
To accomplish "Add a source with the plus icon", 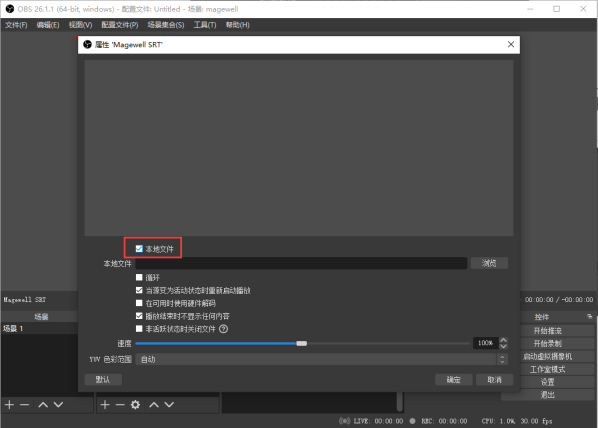I will pyautogui.click(x=105, y=405).
